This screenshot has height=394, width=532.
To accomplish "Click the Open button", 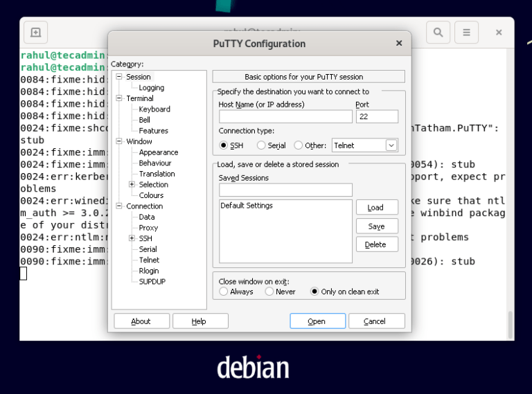I will pos(317,321).
